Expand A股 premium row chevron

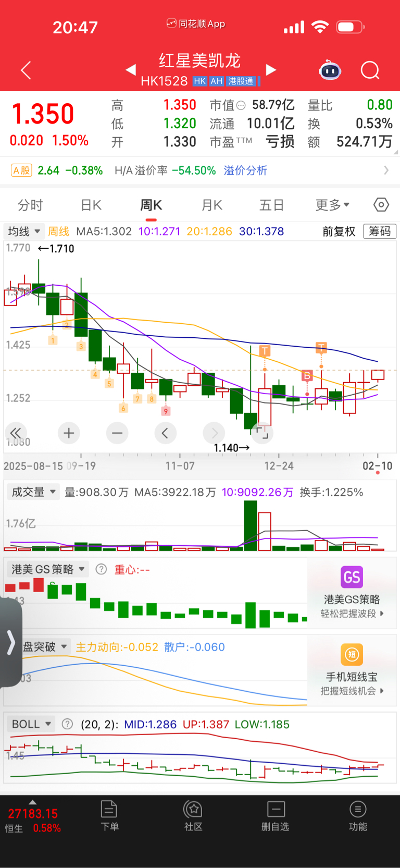point(386,170)
